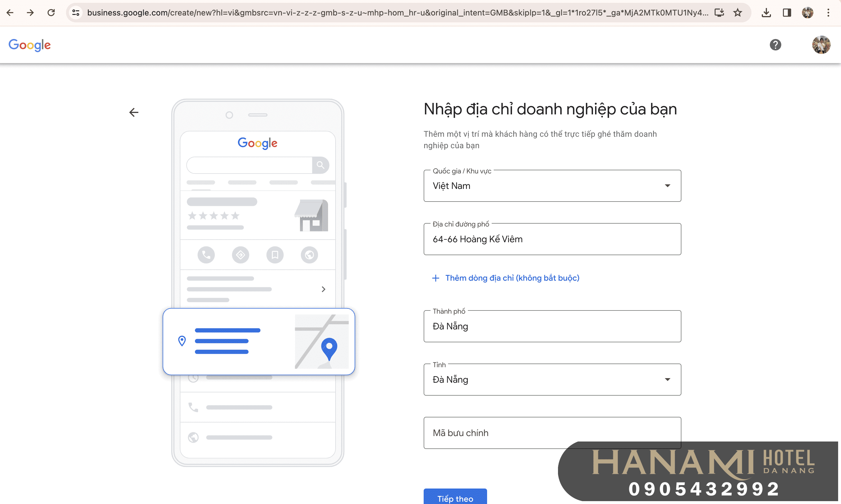Open Chrome's Downloads via the toolbar icon
The height and width of the screenshot is (504, 841).
pos(766,13)
